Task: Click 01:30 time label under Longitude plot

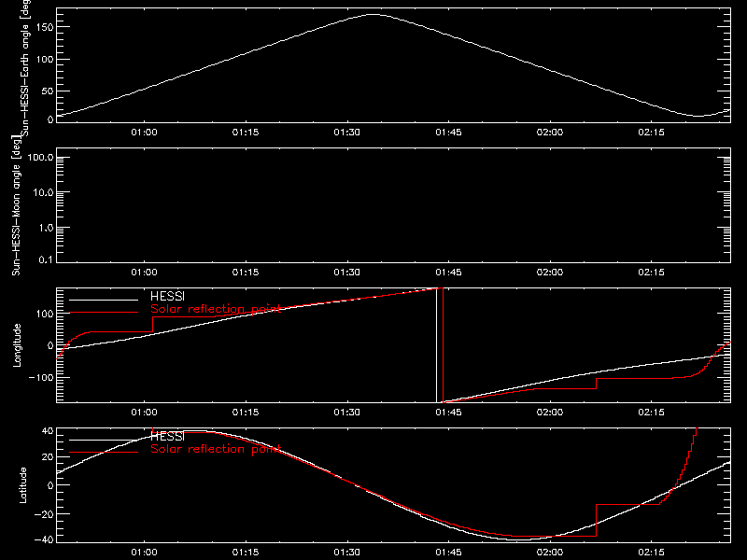Action: 346,412
